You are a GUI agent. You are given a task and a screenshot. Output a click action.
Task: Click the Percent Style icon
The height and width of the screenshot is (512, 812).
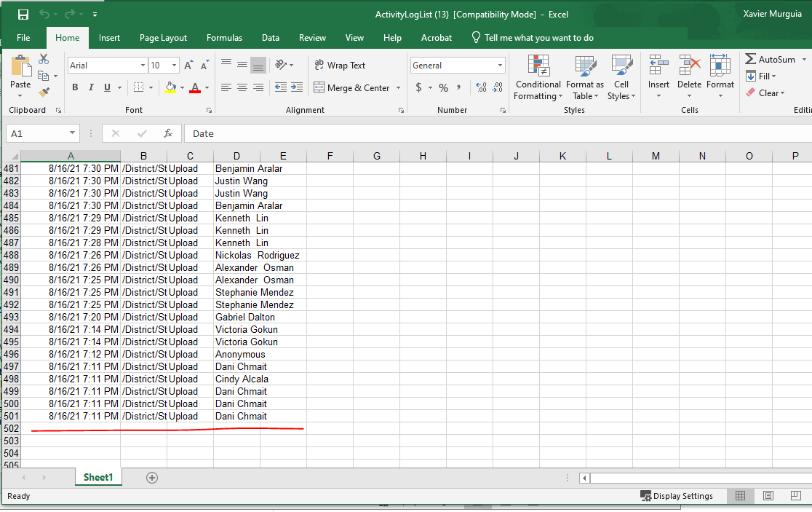click(443, 87)
